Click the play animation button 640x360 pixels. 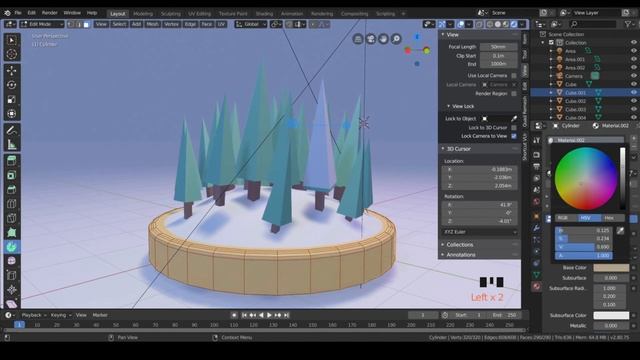point(269,315)
